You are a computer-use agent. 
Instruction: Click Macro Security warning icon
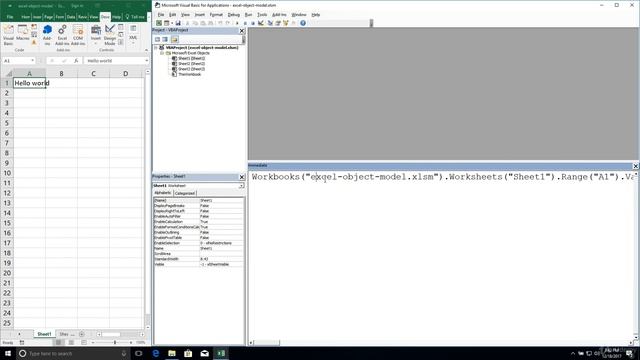[34, 42]
